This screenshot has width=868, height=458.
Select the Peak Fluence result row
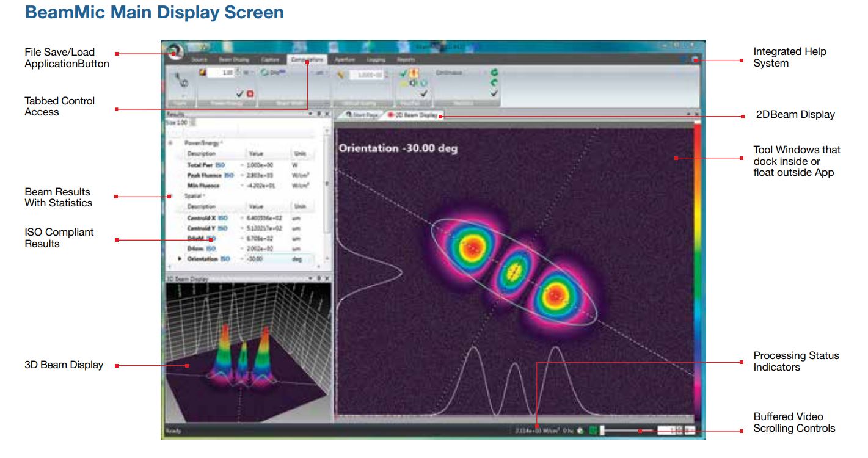(x=250, y=175)
